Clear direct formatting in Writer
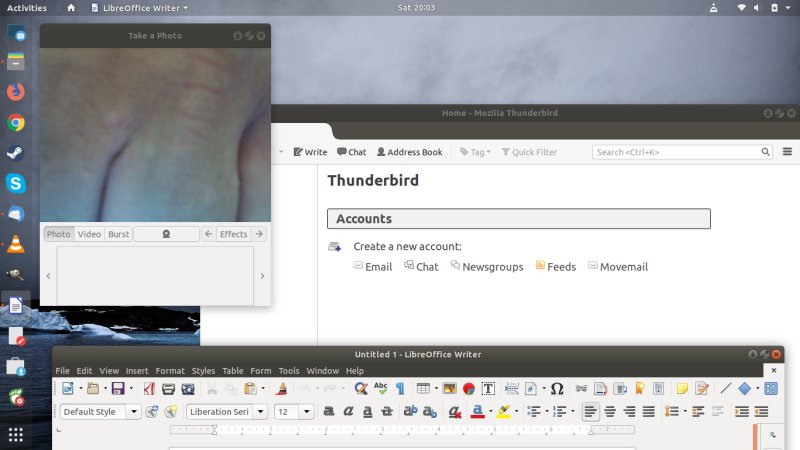Screen dimensions: 800x450 454,411
